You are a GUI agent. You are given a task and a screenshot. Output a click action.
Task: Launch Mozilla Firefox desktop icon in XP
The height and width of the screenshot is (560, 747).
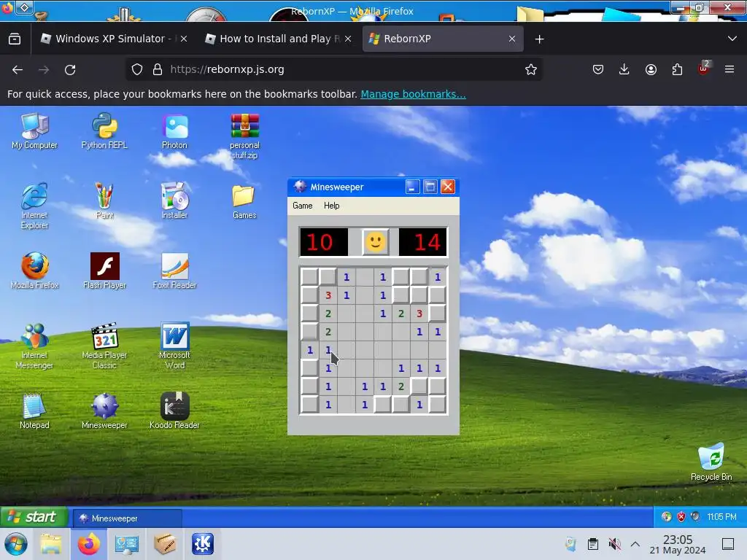34,271
